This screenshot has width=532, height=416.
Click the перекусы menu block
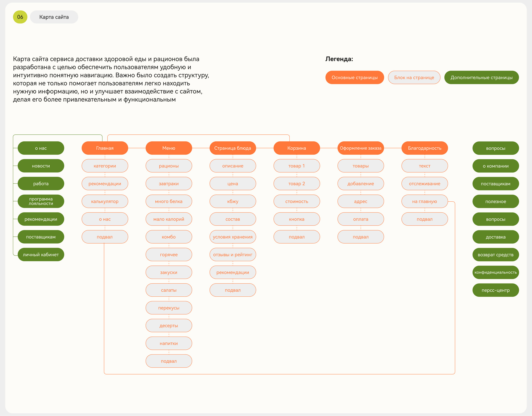tap(169, 308)
